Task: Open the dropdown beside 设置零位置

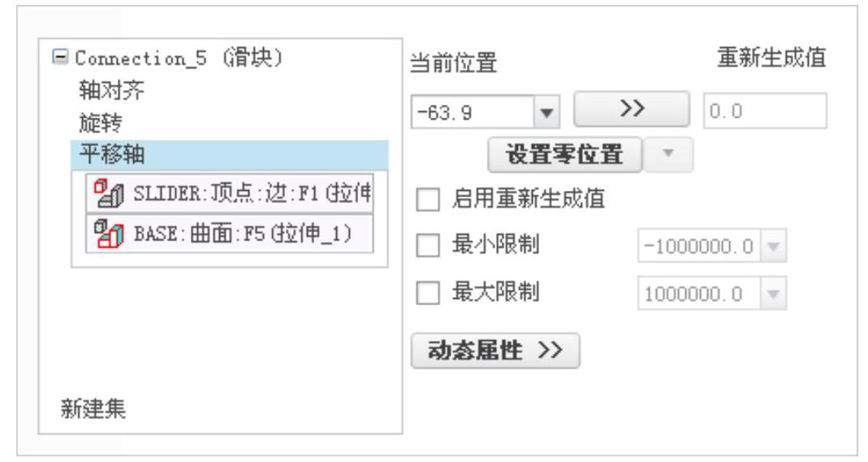Action: (668, 154)
